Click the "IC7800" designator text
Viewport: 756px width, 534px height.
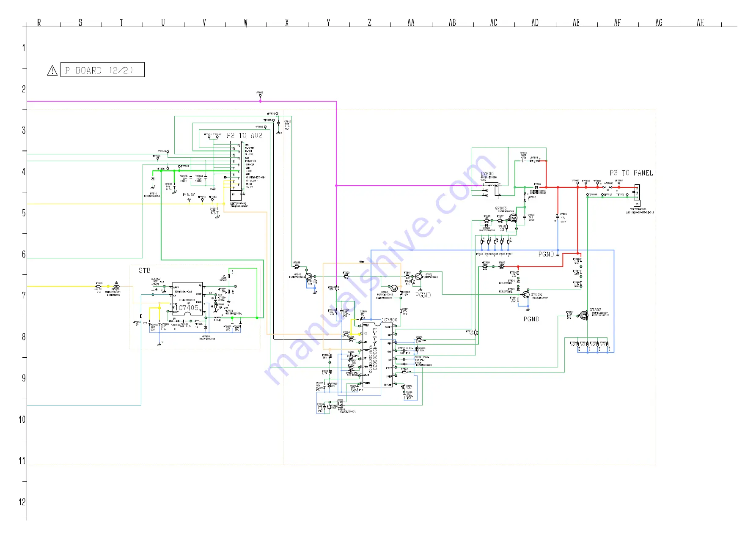[390, 320]
